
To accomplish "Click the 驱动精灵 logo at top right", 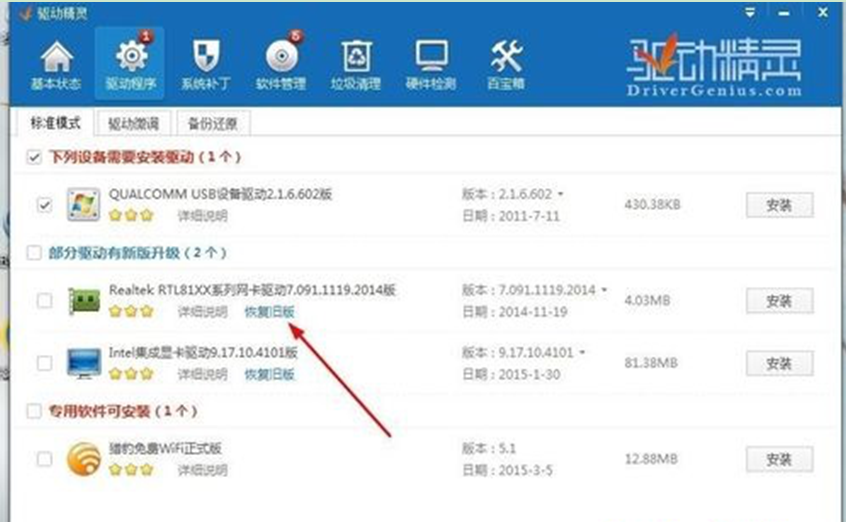I will (x=714, y=65).
